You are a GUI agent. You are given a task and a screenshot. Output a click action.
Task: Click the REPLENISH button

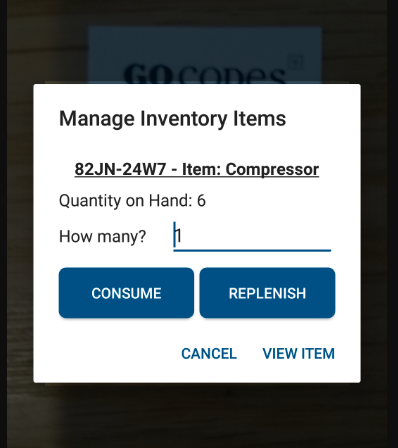coord(267,293)
